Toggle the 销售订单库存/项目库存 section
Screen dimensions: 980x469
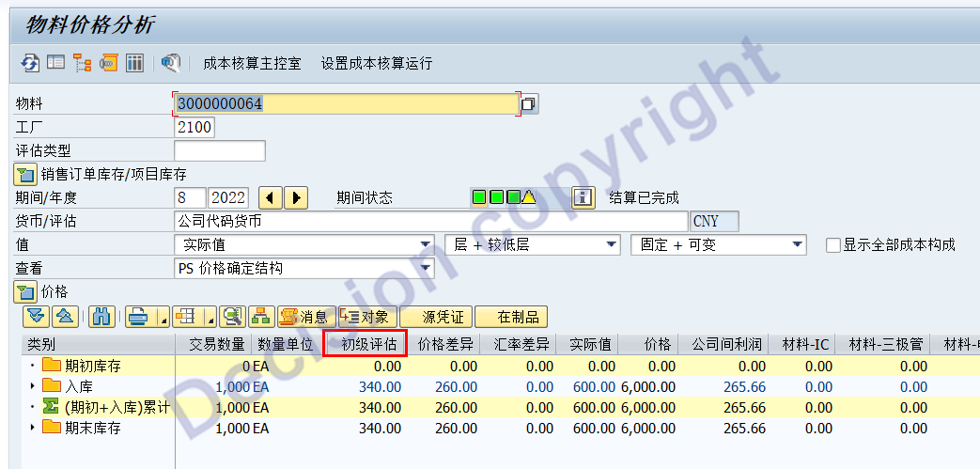click(25, 174)
